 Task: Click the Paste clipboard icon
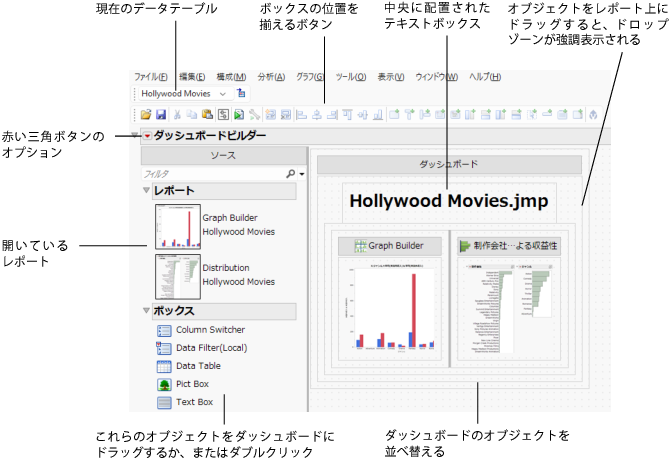(x=208, y=114)
